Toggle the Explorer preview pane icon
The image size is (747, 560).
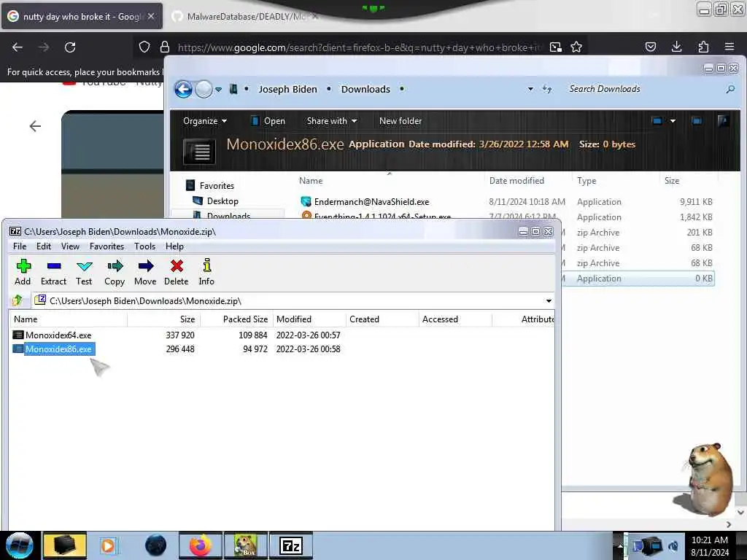click(697, 121)
